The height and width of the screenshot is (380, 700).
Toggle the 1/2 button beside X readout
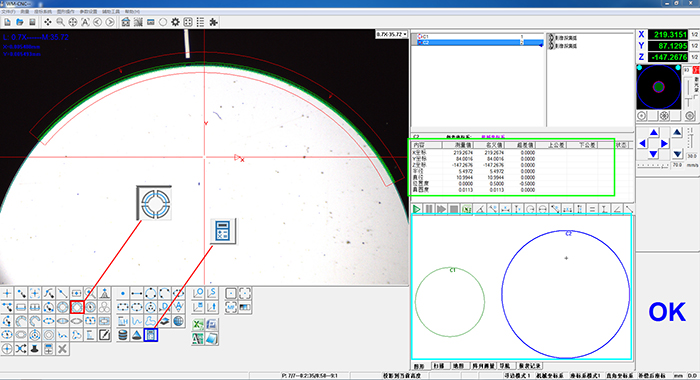click(x=694, y=34)
